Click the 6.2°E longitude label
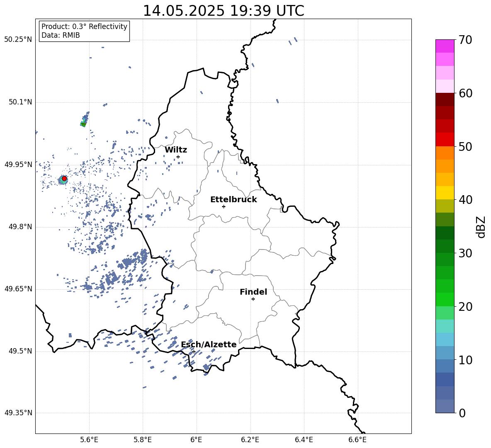 pyautogui.click(x=250, y=440)
